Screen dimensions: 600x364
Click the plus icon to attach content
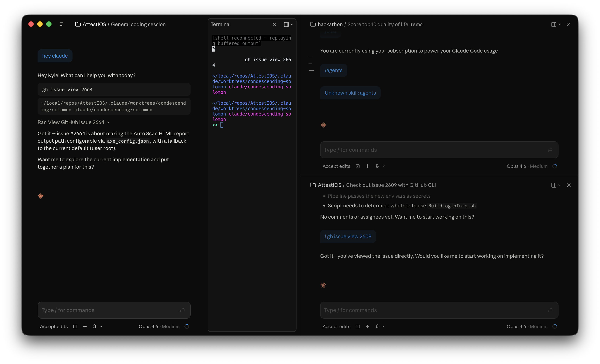coord(85,326)
